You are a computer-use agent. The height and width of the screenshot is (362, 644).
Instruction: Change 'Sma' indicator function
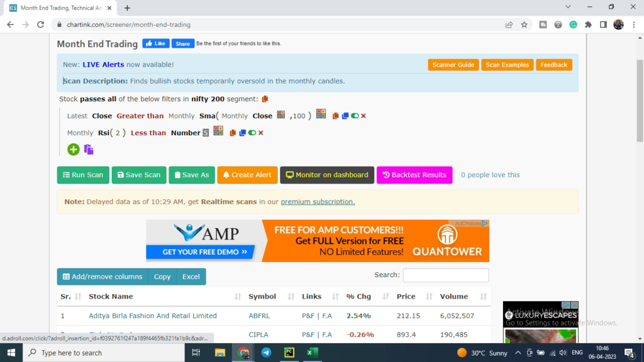[208, 116]
